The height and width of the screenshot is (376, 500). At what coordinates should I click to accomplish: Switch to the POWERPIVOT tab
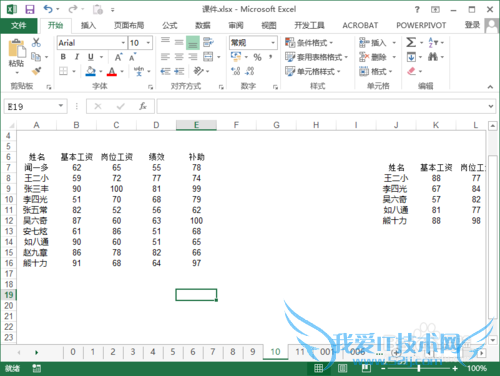(421, 25)
